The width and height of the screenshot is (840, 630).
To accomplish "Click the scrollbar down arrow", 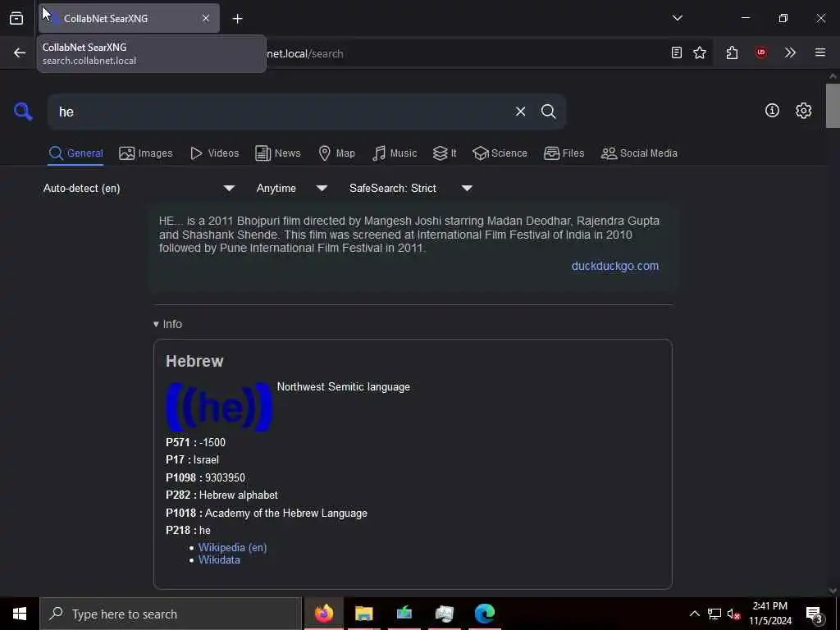I will tap(833, 591).
